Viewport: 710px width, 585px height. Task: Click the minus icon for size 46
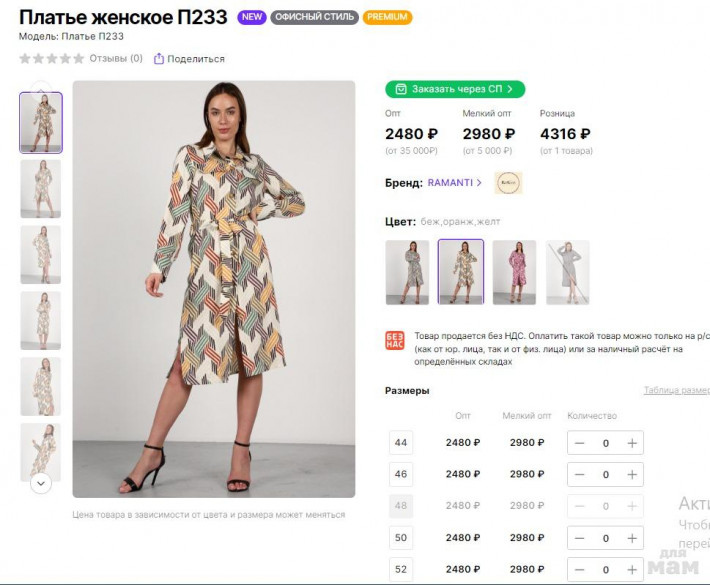[x=580, y=475]
